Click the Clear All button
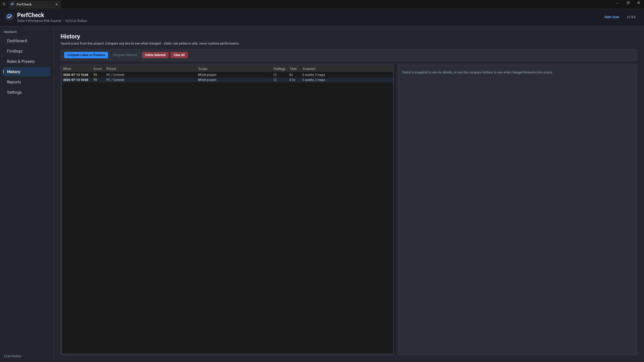Screen dimensions: 644x362 179,55
